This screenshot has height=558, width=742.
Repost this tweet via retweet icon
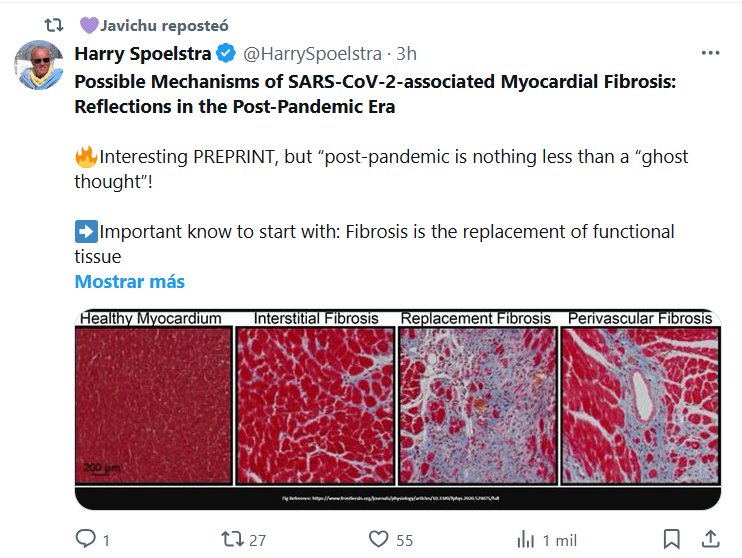coord(232,539)
